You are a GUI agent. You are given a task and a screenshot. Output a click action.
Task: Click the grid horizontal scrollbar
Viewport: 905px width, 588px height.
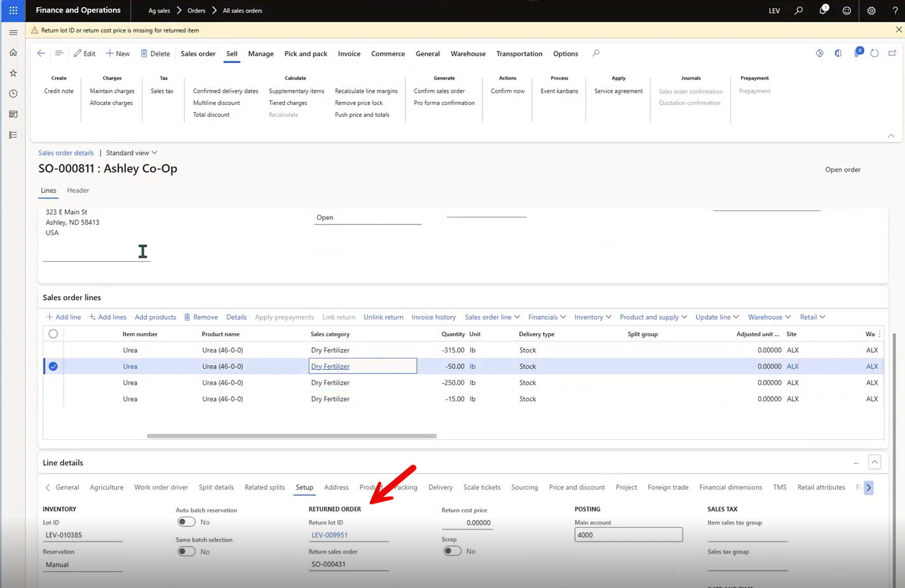tap(292, 436)
